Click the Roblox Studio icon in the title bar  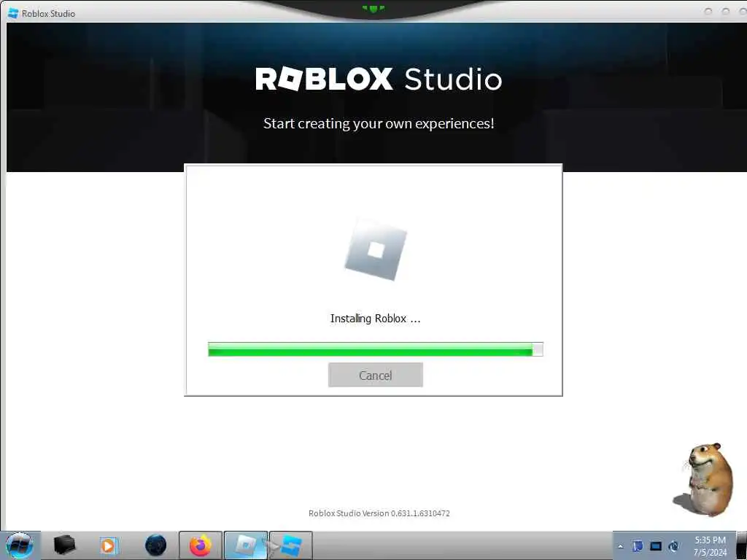coord(13,13)
